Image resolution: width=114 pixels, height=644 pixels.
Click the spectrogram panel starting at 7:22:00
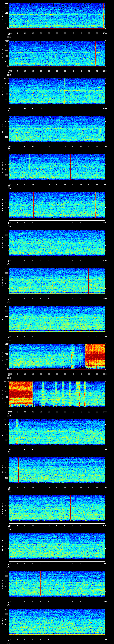tap(57, 243)
